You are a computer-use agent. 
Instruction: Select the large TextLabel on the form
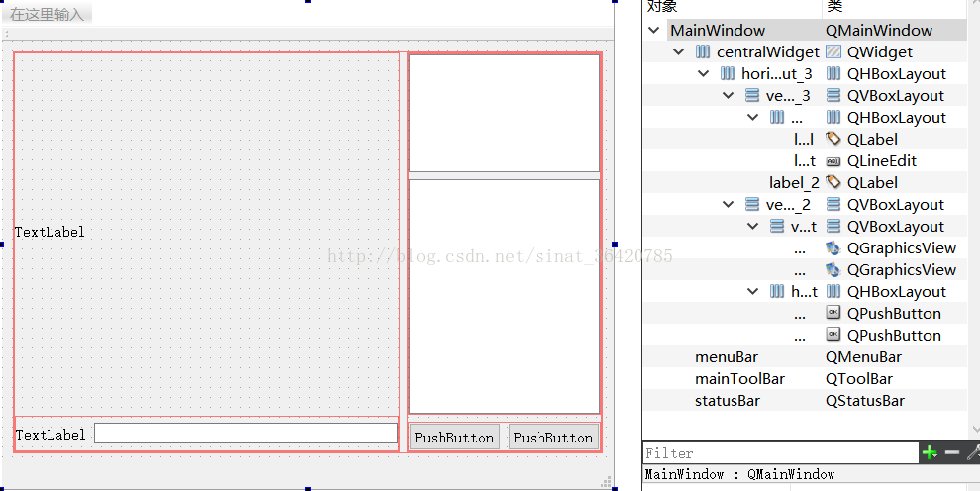tap(49, 233)
